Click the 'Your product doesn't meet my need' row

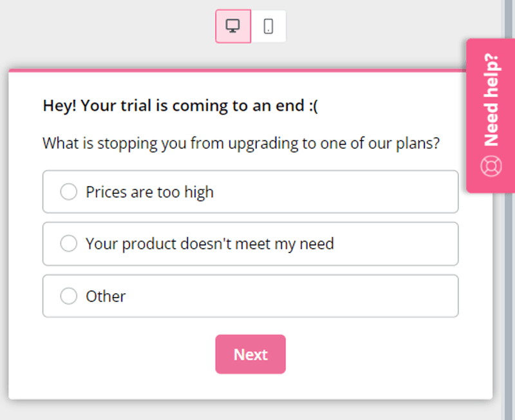click(x=250, y=243)
